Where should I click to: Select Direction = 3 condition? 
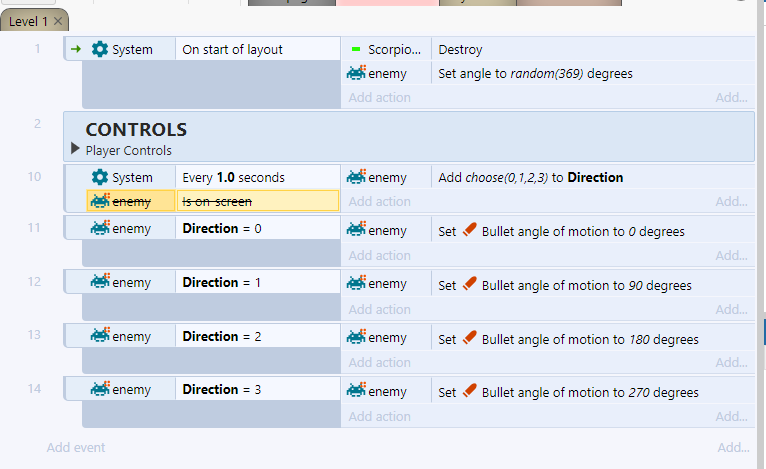click(257, 389)
